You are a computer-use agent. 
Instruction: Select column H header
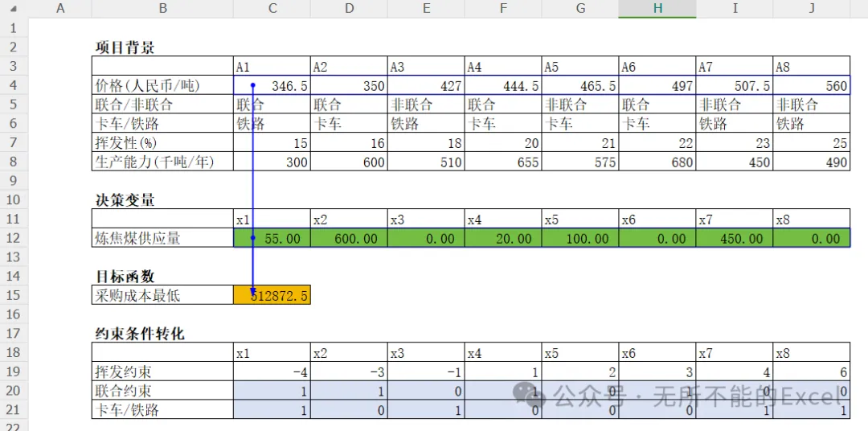657,8
